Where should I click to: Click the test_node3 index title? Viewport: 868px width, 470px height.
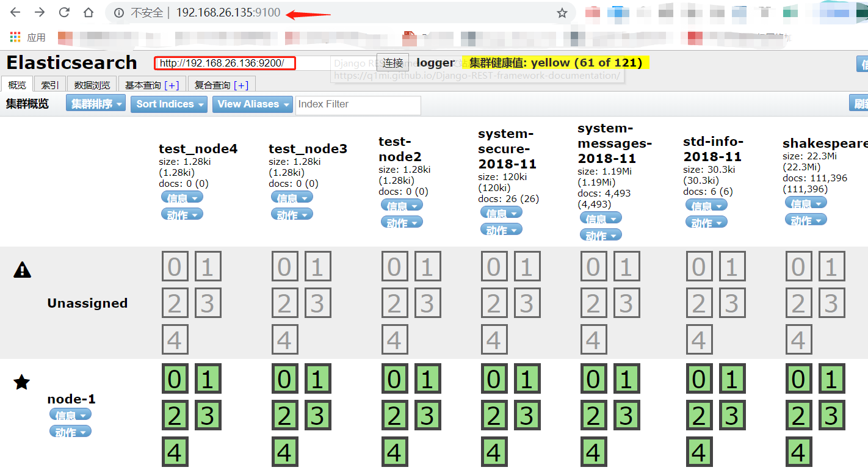point(308,149)
